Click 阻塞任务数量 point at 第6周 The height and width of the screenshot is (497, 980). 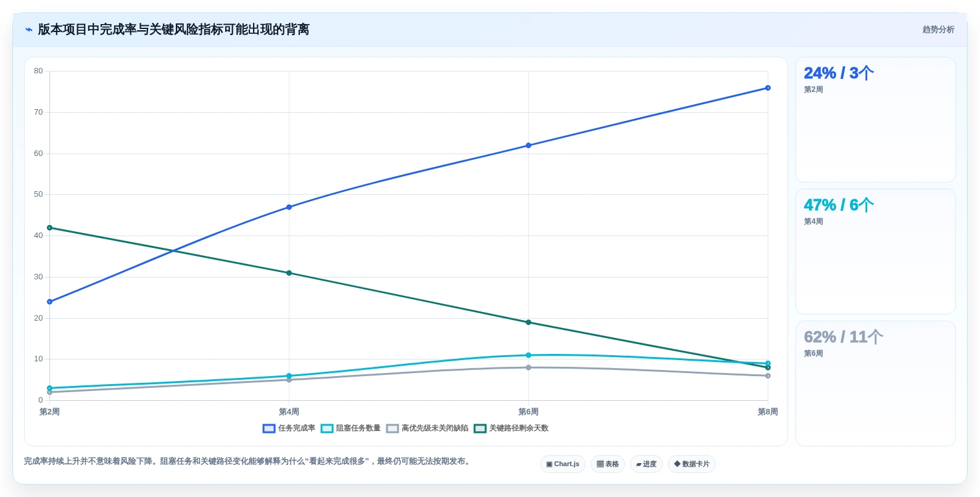(528, 355)
